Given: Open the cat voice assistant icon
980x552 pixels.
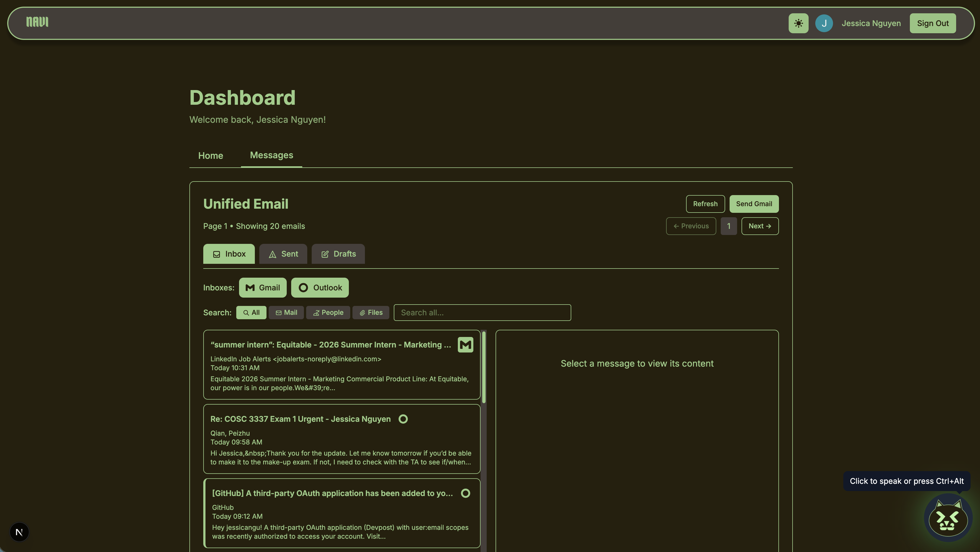Looking at the screenshot, I should click(x=948, y=518).
